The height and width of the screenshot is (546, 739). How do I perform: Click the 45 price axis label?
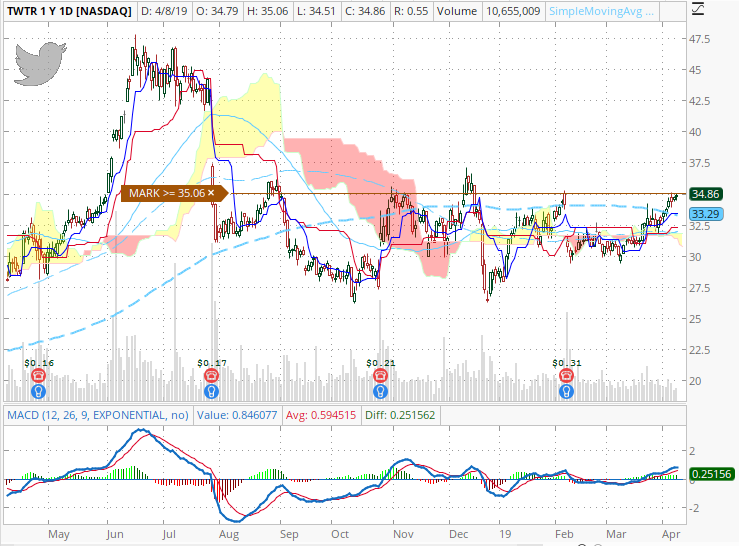click(x=695, y=70)
